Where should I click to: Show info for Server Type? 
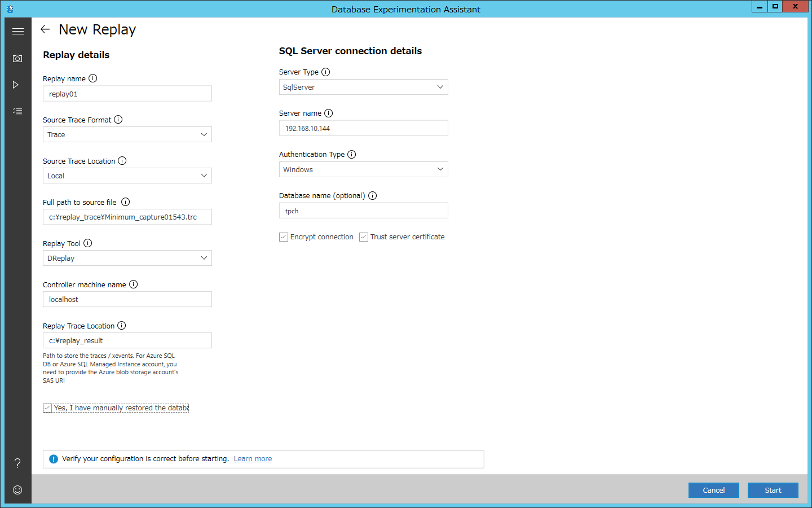coord(326,72)
